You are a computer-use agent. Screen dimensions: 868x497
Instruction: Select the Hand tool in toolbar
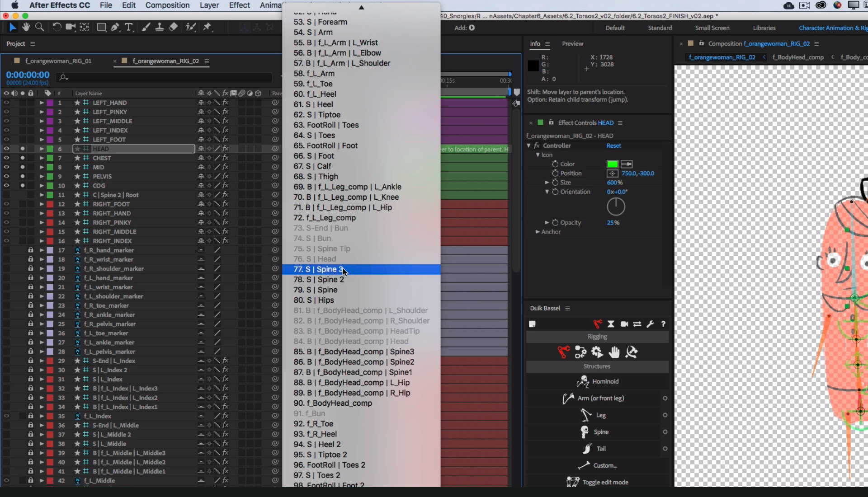(26, 27)
